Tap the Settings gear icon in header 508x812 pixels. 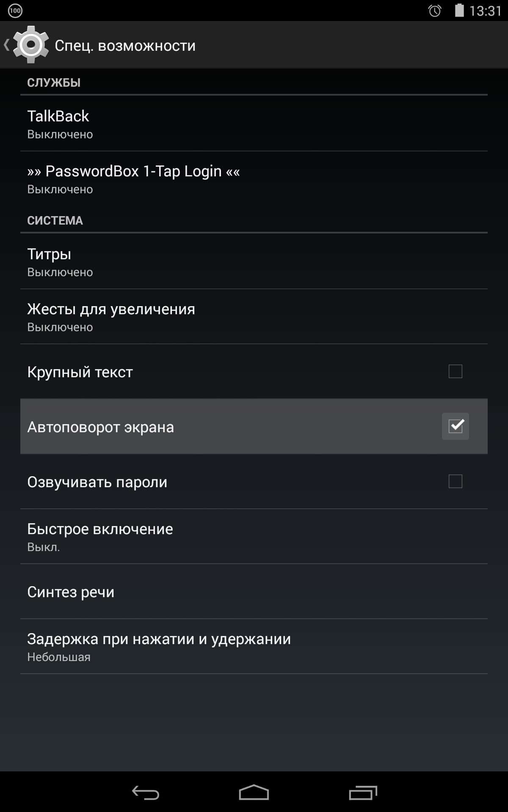click(31, 45)
